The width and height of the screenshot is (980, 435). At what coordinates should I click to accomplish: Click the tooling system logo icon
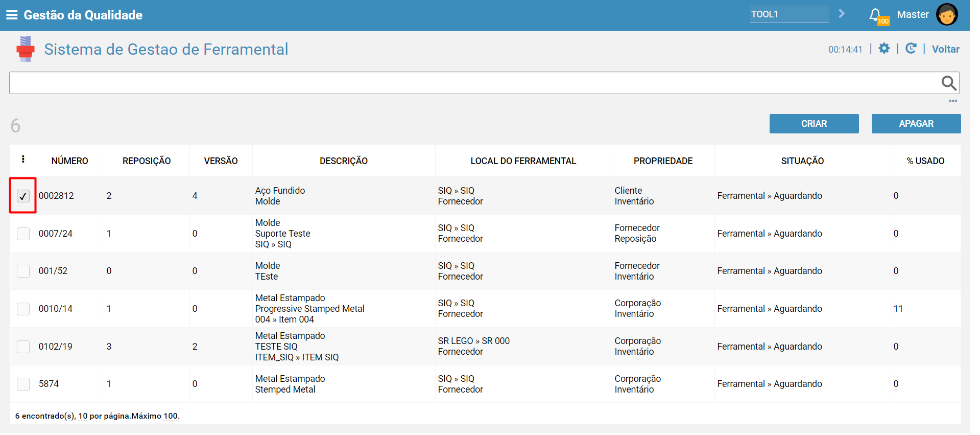point(25,49)
